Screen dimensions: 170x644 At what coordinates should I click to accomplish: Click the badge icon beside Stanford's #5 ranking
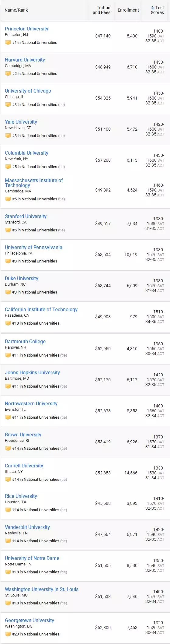(8, 230)
